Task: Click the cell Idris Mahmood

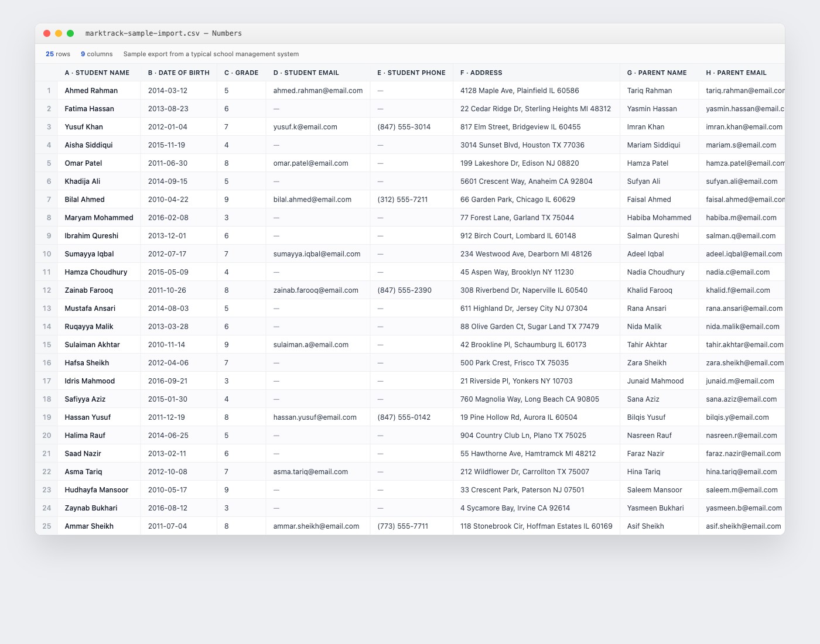Action: coord(100,381)
